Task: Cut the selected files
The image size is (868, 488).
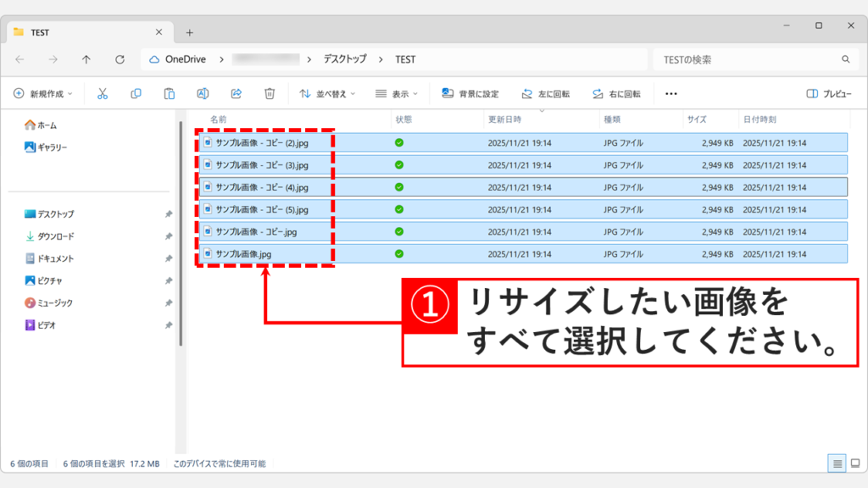Action: click(101, 93)
